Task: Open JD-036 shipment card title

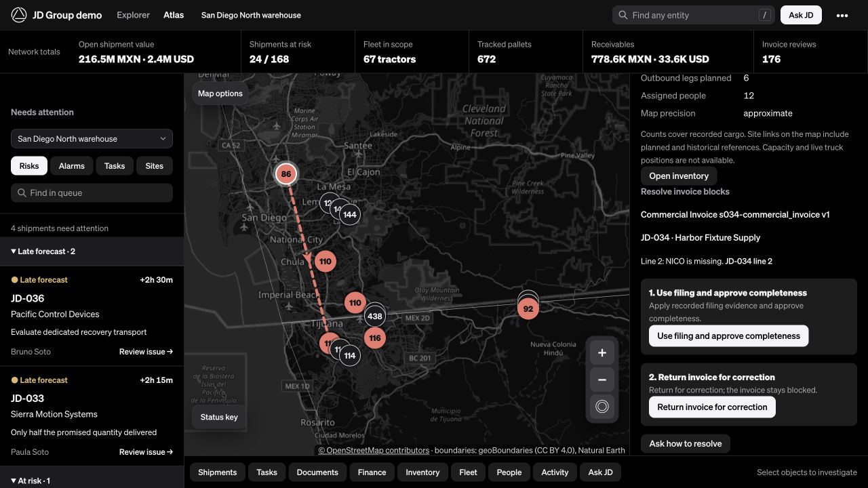Action: pos(28,298)
